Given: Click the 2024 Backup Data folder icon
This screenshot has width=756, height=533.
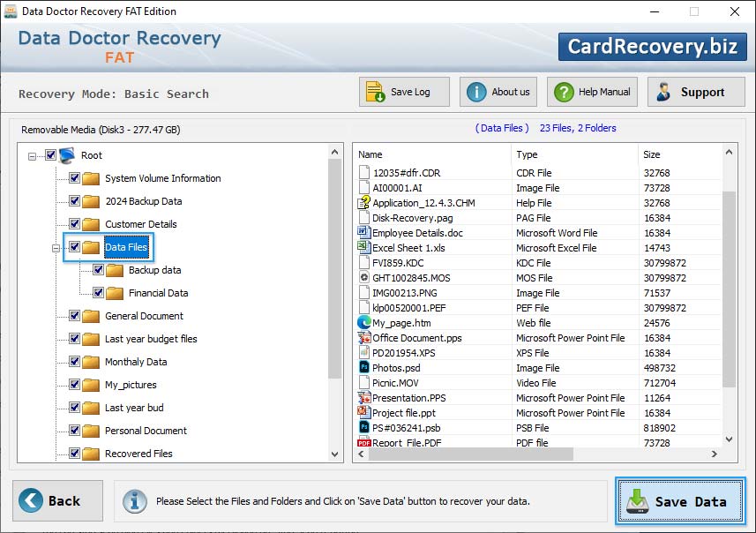Looking at the screenshot, I should pos(91,201).
